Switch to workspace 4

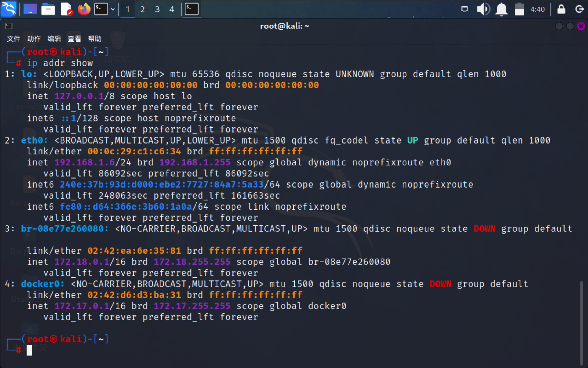[x=172, y=9]
